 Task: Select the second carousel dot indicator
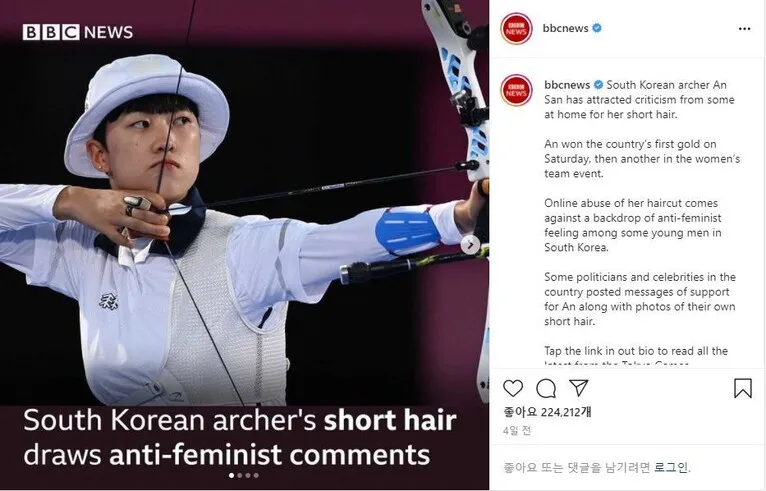pyautogui.click(x=239, y=475)
